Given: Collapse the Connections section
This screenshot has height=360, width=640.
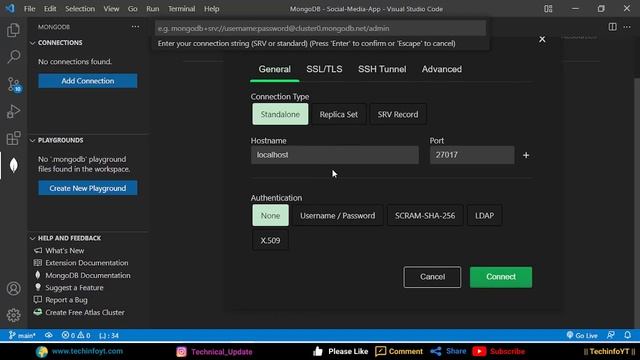Looking at the screenshot, I should [x=60, y=43].
